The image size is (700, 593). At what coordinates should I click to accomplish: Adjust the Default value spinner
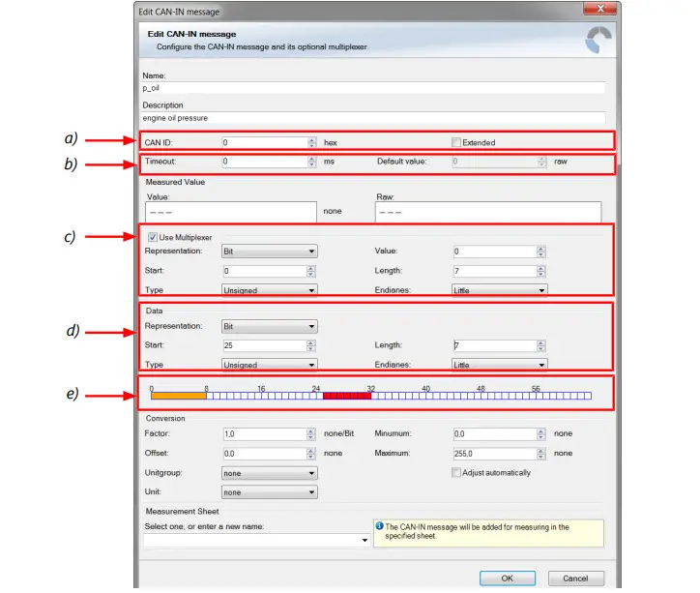pyautogui.click(x=542, y=162)
